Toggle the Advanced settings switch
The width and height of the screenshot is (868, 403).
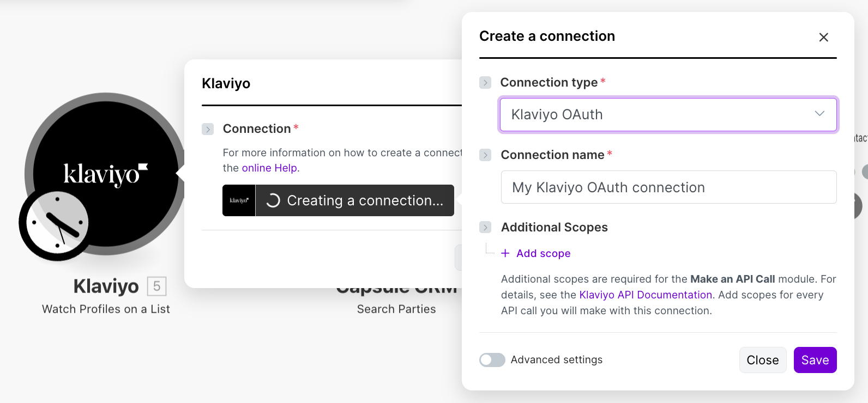point(492,360)
